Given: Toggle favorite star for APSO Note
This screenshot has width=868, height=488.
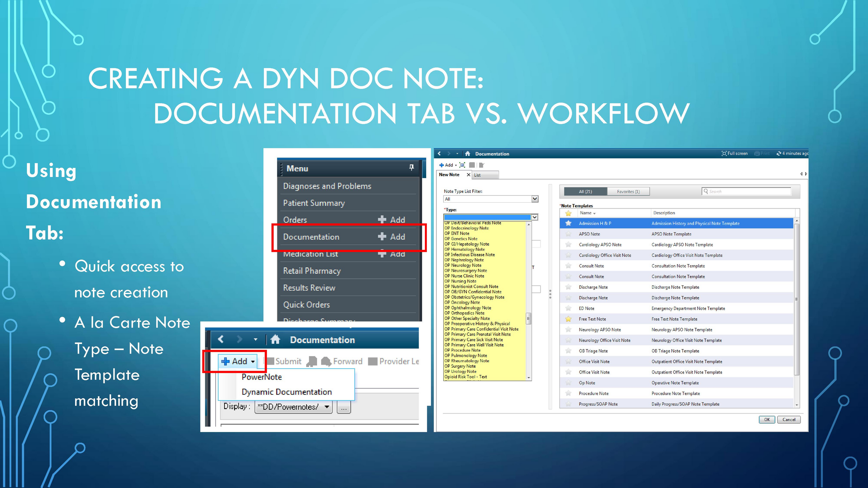Looking at the screenshot, I should pyautogui.click(x=568, y=234).
